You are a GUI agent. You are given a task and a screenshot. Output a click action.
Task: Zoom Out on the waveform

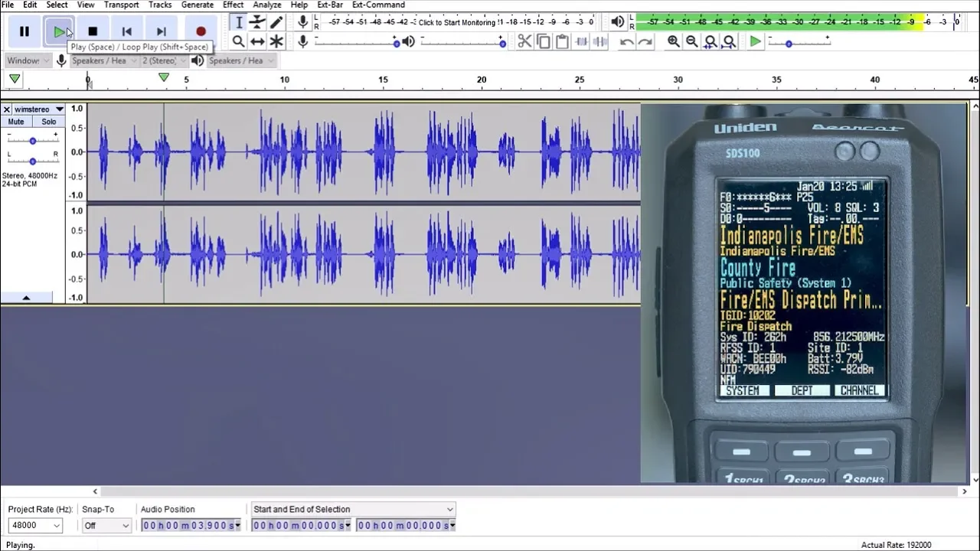692,41
